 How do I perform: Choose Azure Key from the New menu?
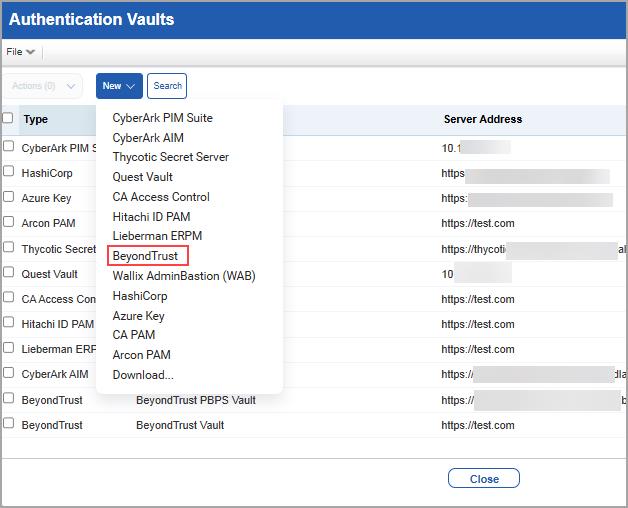139,316
